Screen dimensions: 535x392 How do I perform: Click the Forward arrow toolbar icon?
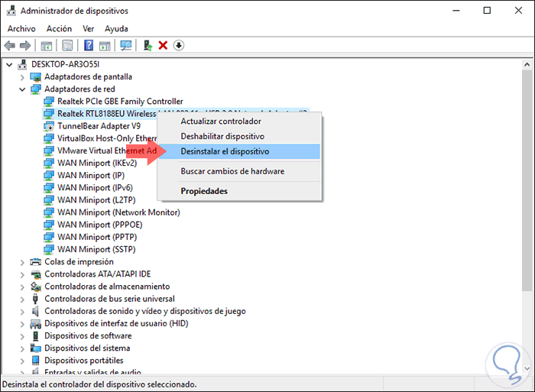click(x=25, y=45)
